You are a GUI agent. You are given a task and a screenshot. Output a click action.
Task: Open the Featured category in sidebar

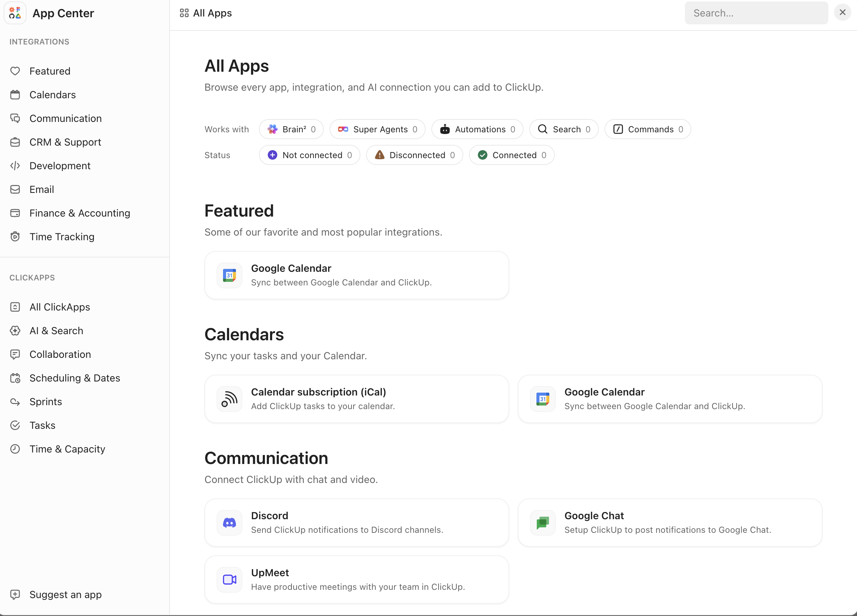pyautogui.click(x=50, y=71)
